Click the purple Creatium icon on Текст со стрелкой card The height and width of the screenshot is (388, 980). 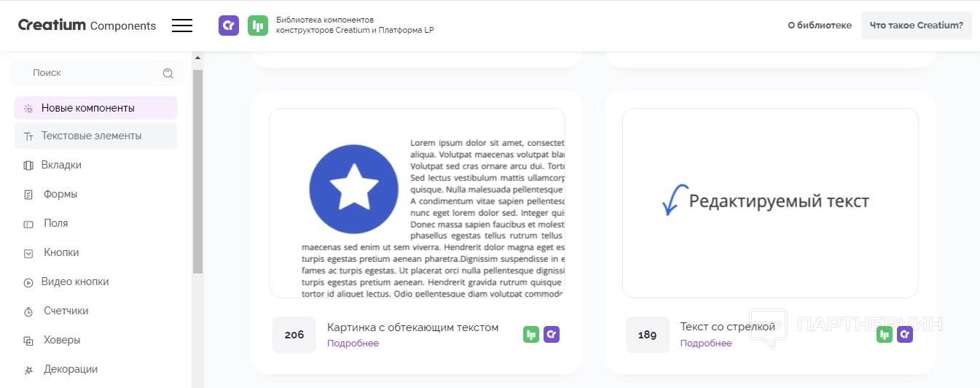tap(905, 335)
